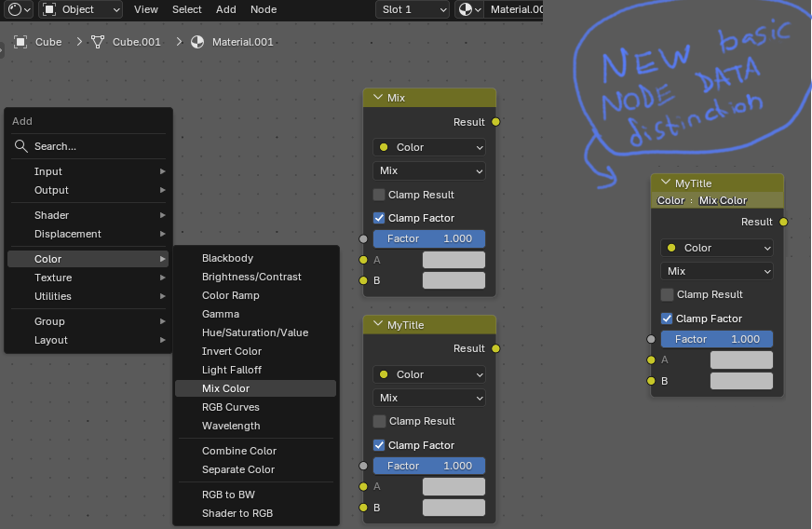This screenshot has height=529, width=812.
Task: Choose Color Ramp from Color submenu
Action: pos(256,295)
